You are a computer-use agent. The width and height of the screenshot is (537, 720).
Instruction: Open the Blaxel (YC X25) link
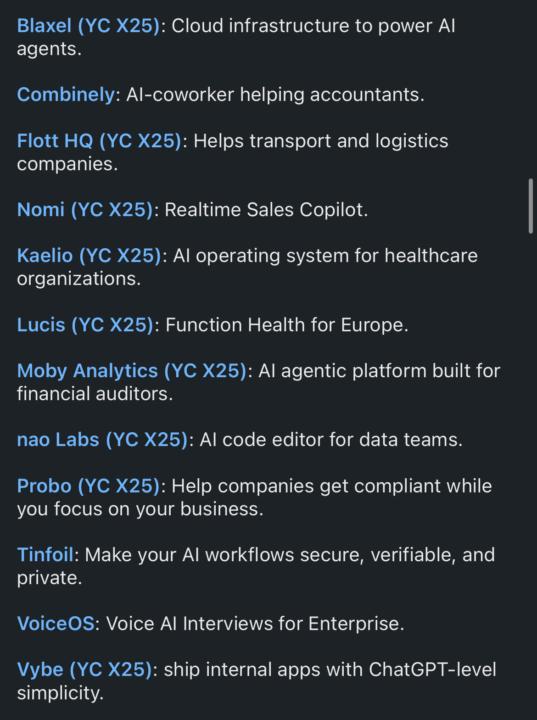88,26
